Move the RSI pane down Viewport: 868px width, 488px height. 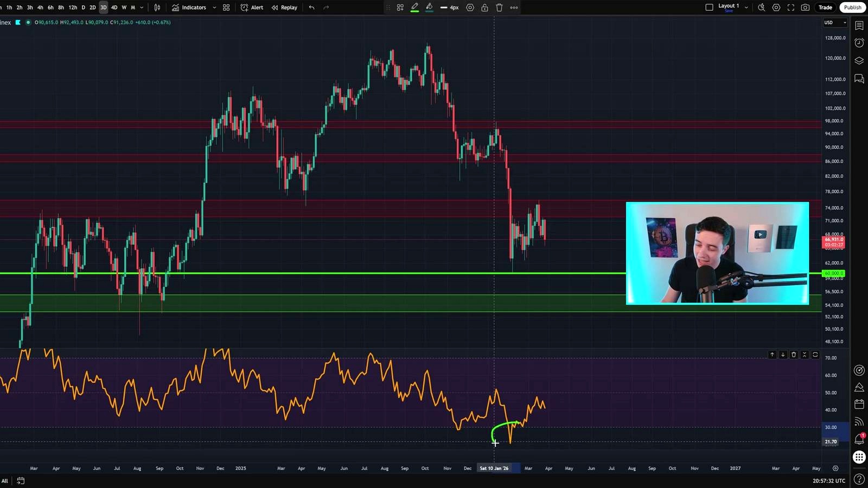tap(783, 355)
